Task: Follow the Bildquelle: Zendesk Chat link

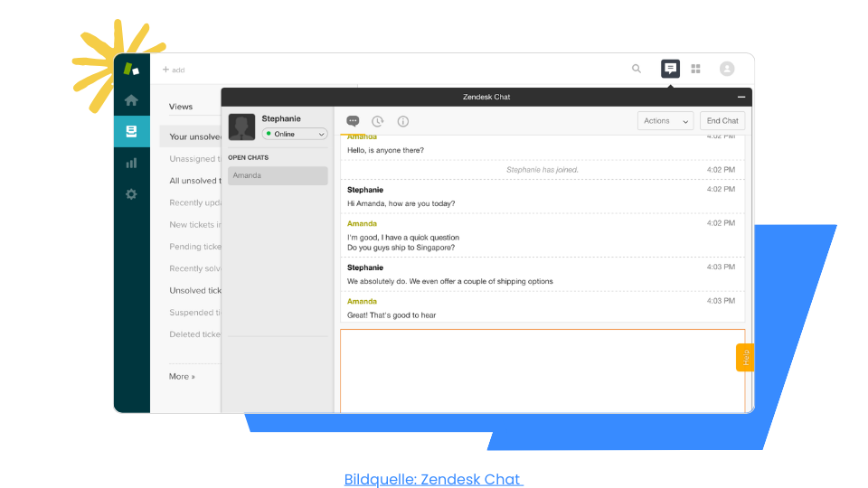Action: pyautogui.click(x=433, y=479)
